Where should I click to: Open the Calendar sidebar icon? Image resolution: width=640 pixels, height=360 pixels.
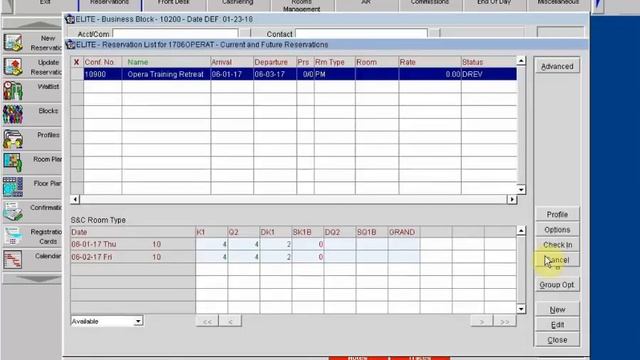[x=13, y=260]
